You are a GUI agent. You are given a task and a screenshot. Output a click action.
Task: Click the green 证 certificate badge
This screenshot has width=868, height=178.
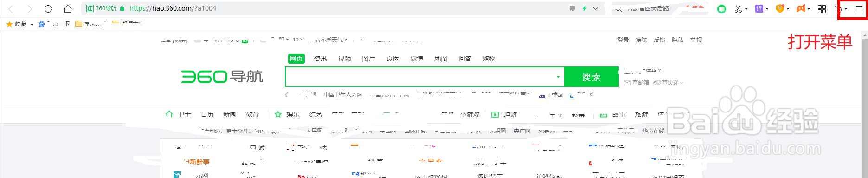(90, 8)
